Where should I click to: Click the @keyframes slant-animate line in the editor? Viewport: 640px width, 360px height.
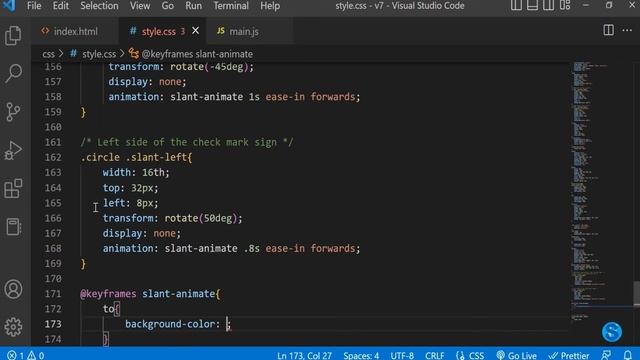(150, 293)
